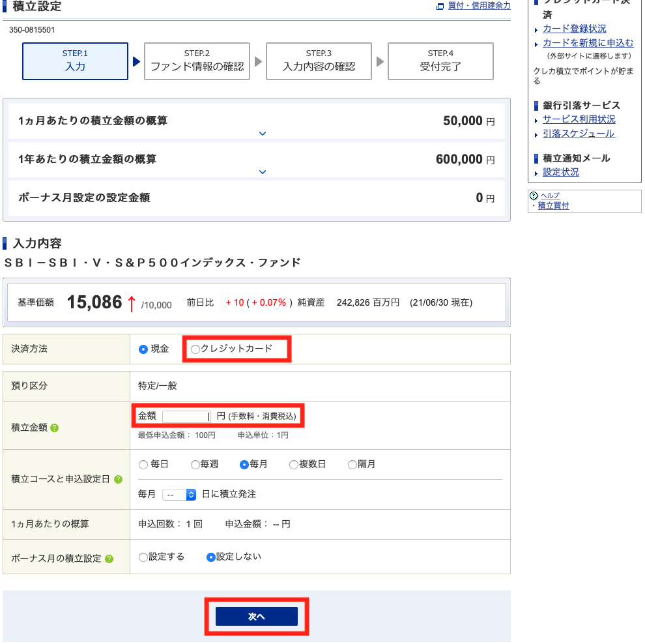The width and height of the screenshot is (645, 644).
Task: Click the STEP.4 受付完了 step box
Action: click(x=440, y=61)
